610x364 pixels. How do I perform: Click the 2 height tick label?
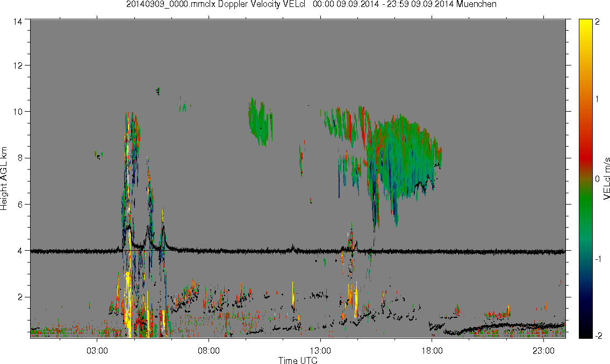pos(19,297)
